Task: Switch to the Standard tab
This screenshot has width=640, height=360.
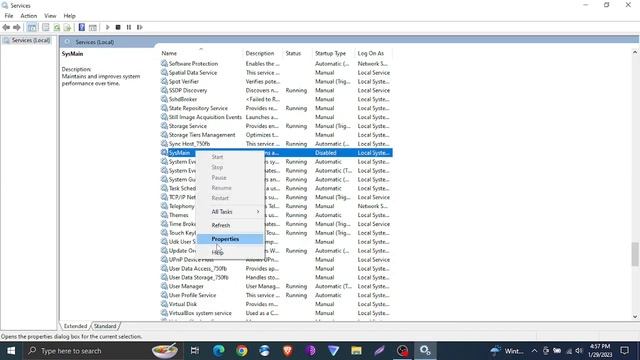Action: (105, 326)
